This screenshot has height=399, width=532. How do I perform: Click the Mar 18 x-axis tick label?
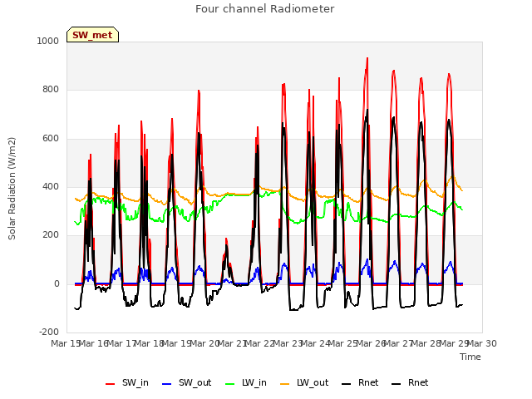point(149,343)
